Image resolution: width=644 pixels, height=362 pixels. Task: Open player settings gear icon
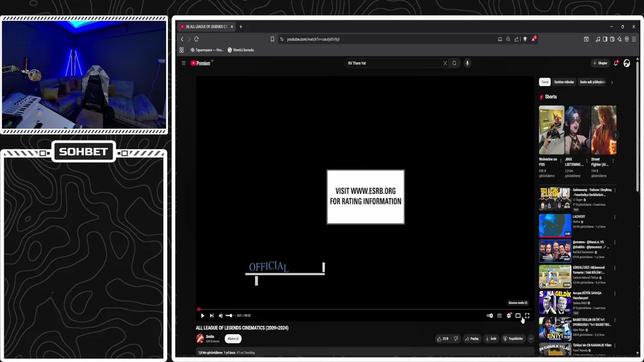tap(509, 316)
